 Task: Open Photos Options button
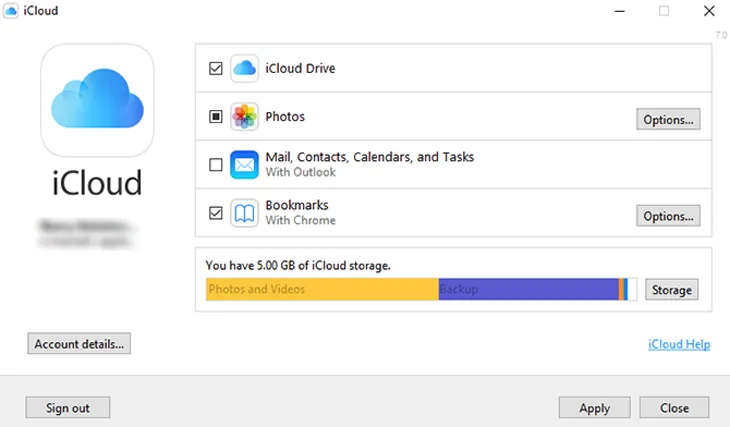click(668, 120)
